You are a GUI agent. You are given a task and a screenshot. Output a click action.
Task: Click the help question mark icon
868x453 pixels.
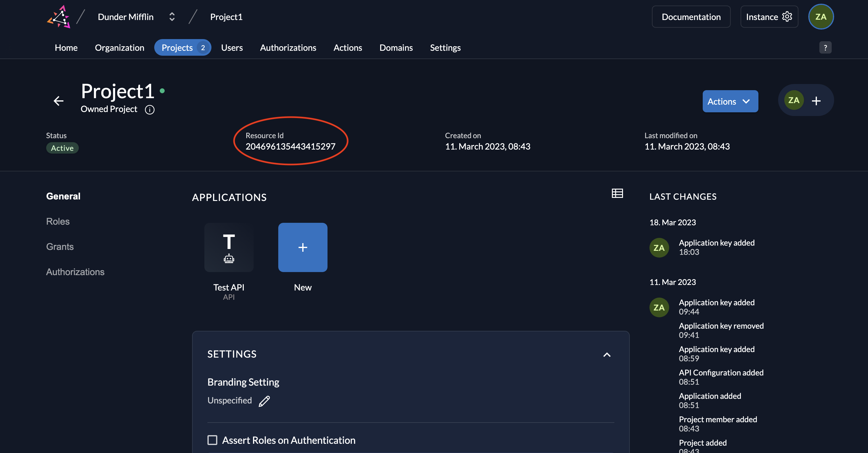pos(826,47)
